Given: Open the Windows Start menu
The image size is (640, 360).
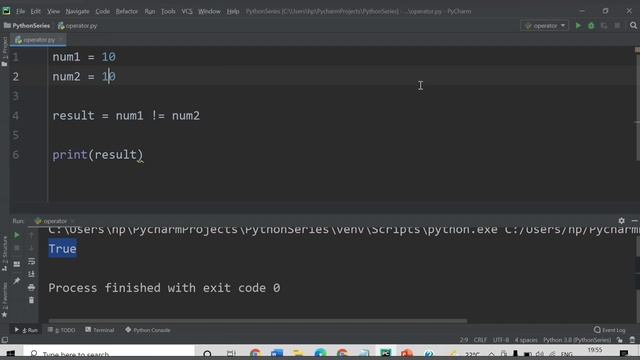Looking at the screenshot, I should pyautogui.click(x=11, y=353).
